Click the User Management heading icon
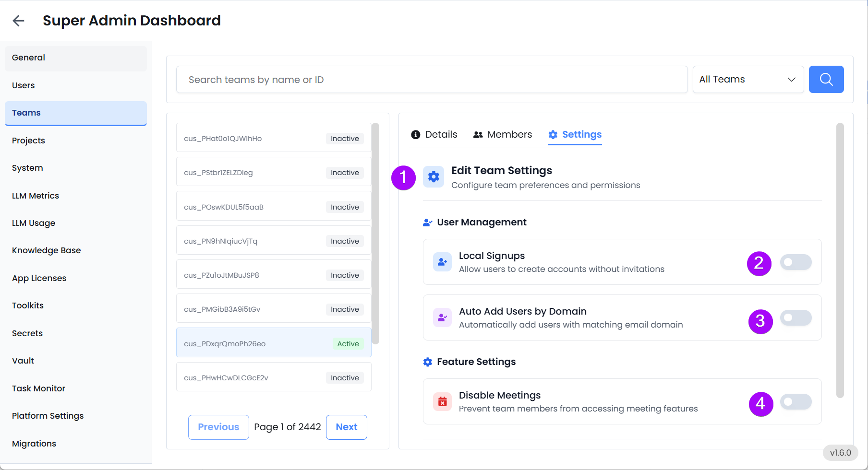The image size is (868, 470). [427, 222]
